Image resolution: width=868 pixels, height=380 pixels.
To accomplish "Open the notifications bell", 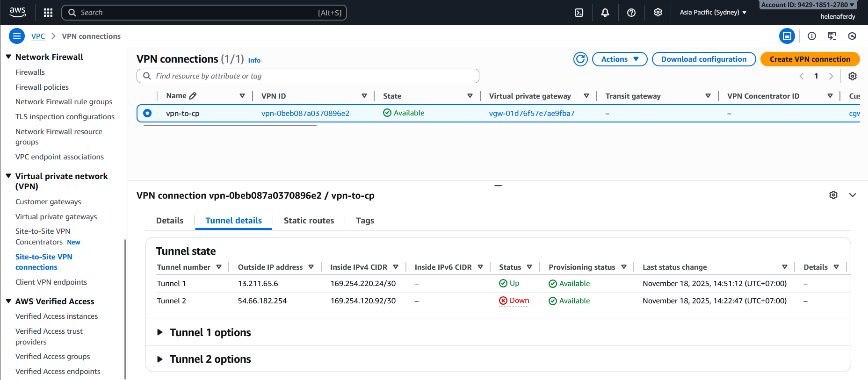I will click(605, 13).
